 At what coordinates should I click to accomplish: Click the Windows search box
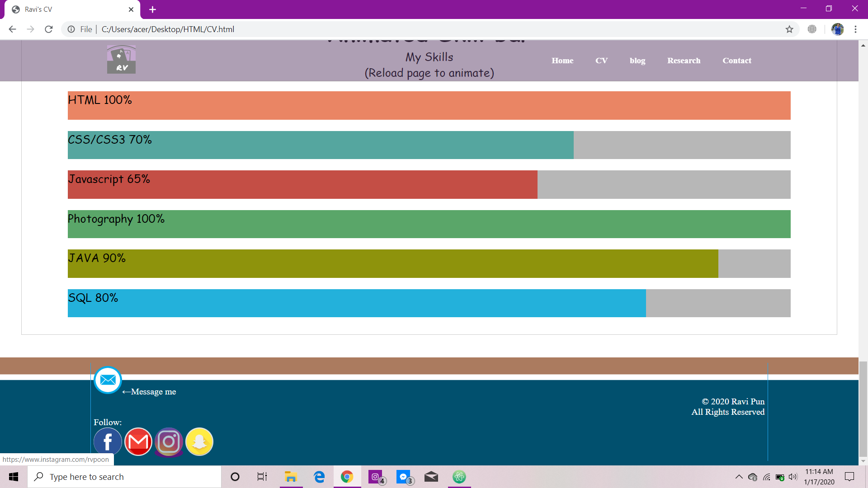tap(124, 477)
